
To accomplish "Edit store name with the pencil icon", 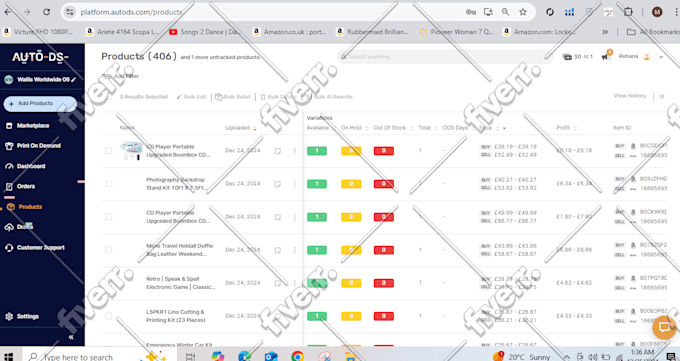I will click(x=74, y=80).
